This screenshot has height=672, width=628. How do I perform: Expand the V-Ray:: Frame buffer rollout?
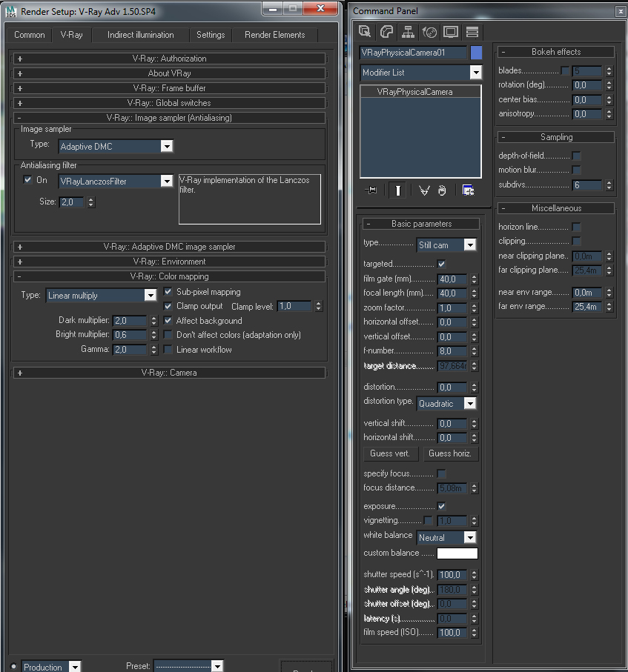pos(169,88)
